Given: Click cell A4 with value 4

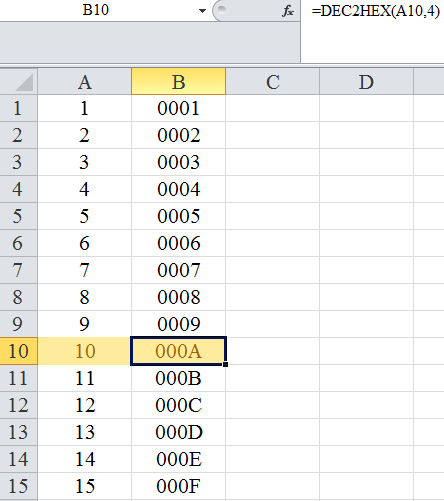Looking at the screenshot, I should (85, 189).
